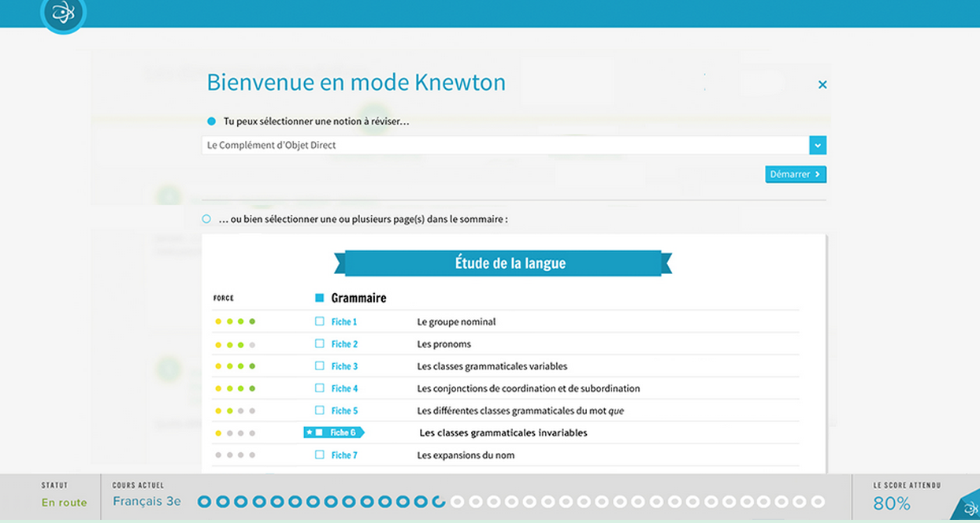980x523 pixels.
Task: Click 'Les expansions du nom' title
Action: (466, 455)
